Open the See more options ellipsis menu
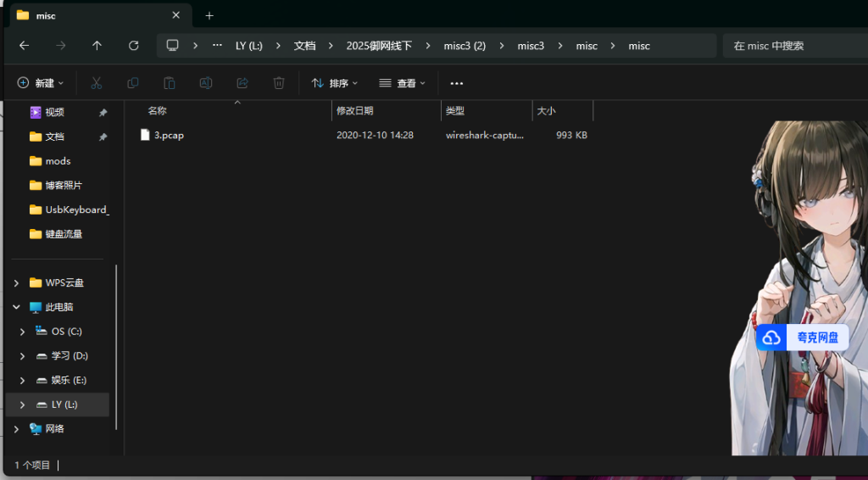 (457, 83)
